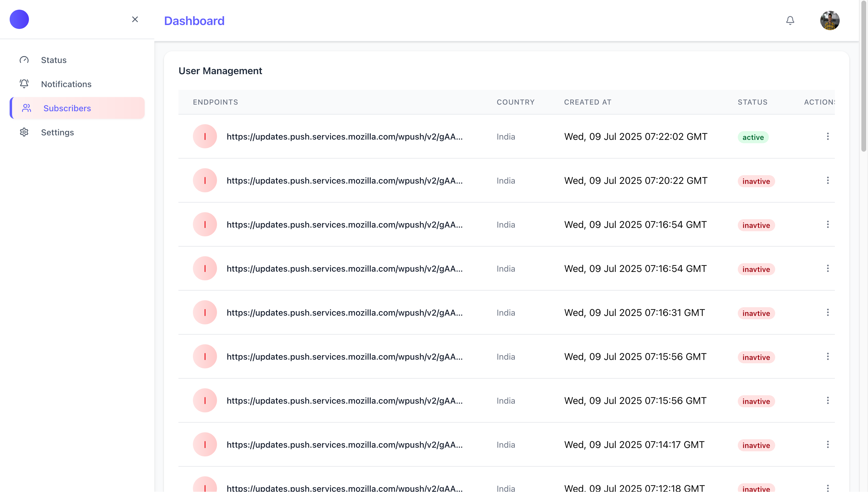Click the page vertical scrollbar
The image size is (868, 492).
coord(863,76)
